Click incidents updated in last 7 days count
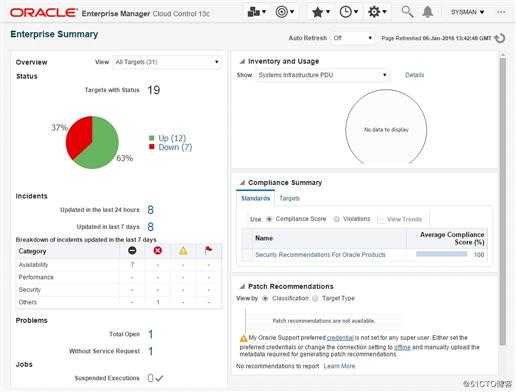 click(150, 227)
